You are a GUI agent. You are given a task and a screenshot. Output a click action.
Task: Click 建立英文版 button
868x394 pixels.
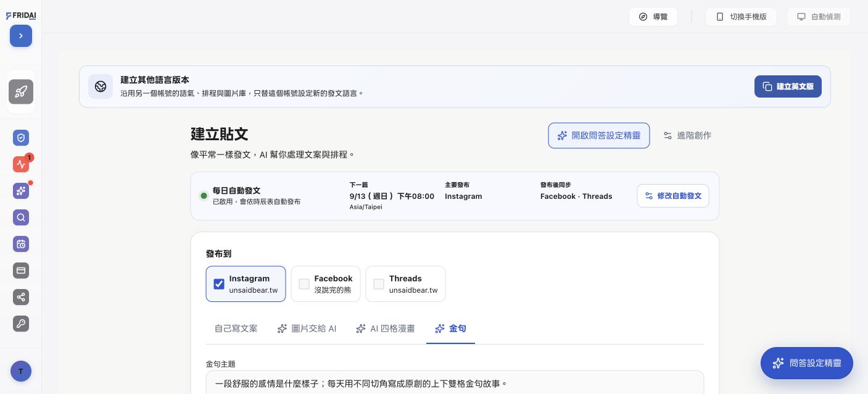click(x=788, y=86)
